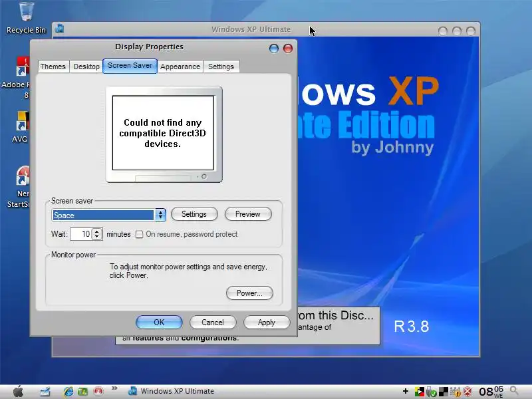Switch to the Appearance tab

[x=180, y=66]
